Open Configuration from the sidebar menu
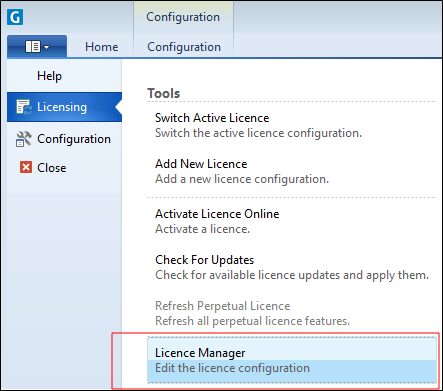Screen dimensions: 443x391 [x=64, y=139]
